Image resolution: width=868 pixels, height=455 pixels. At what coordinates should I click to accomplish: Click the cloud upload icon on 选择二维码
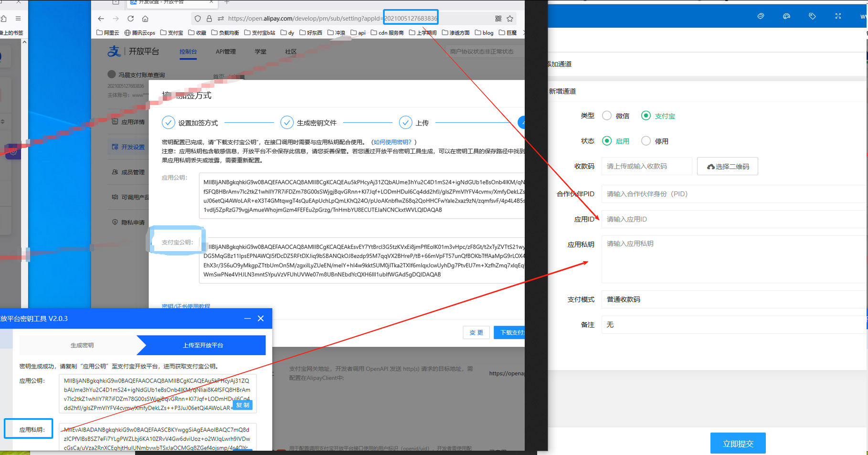click(x=710, y=167)
